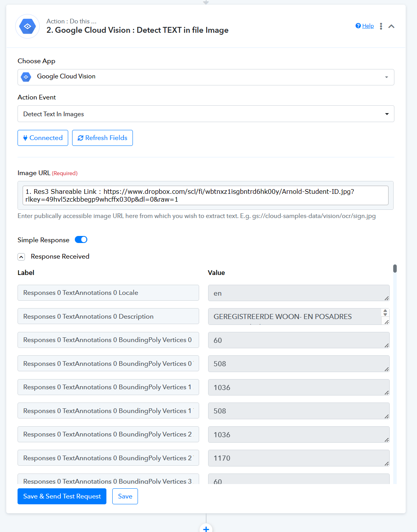The width and height of the screenshot is (417, 532).
Task: Add a new step with the plus icon
Action: pos(206,528)
